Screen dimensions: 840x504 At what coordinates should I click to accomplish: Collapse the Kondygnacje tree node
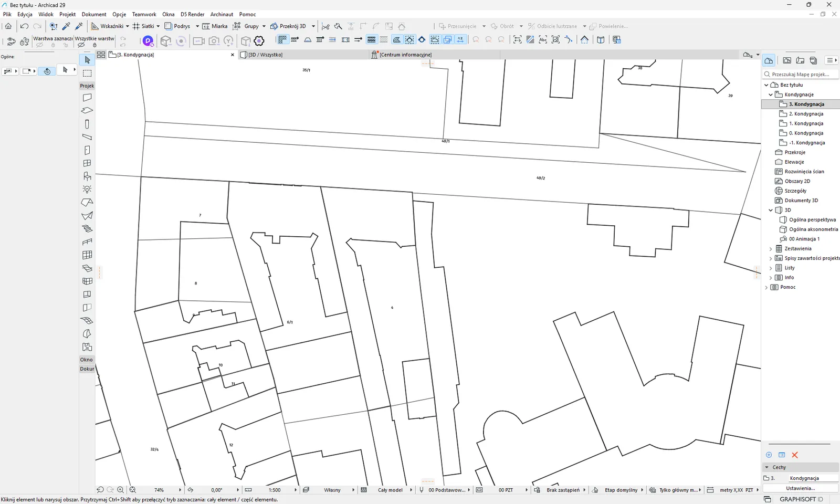771,94
